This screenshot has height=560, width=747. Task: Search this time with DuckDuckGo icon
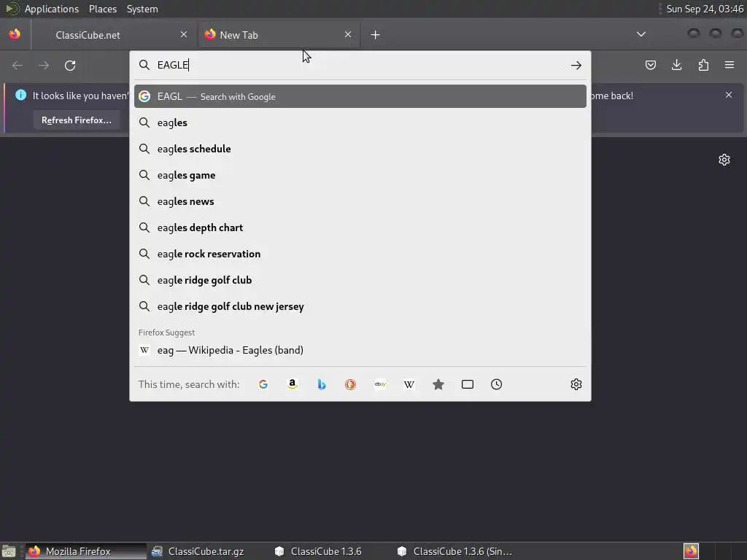[351, 384]
